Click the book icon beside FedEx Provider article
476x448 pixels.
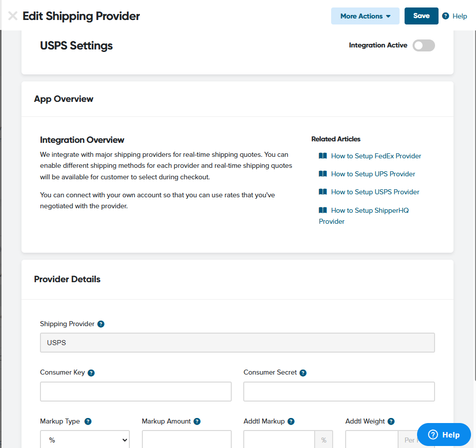[x=323, y=156]
